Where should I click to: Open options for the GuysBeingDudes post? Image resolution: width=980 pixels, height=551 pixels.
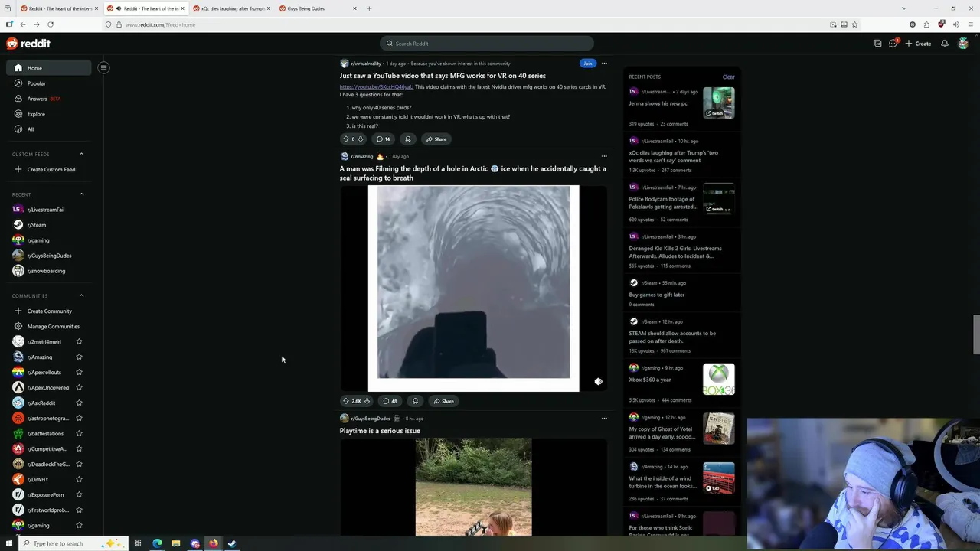click(604, 419)
